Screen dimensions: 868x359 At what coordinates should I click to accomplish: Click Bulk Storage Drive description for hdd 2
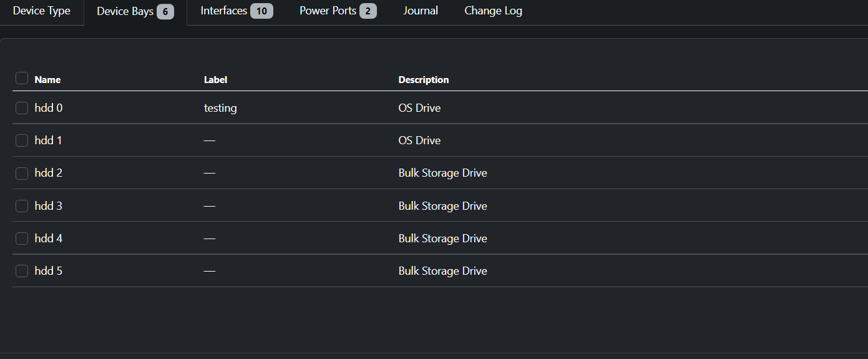pos(443,173)
